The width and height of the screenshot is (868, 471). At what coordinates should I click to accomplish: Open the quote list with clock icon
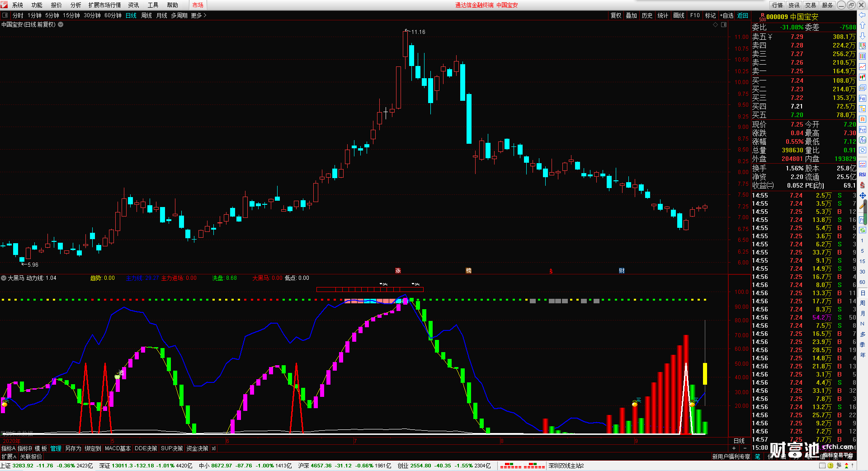[x=863, y=46]
